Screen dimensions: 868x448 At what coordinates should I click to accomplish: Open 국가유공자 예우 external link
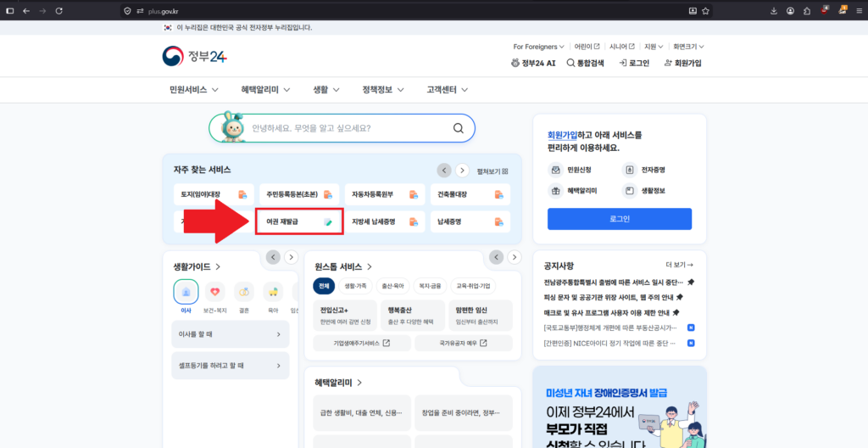click(464, 343)
